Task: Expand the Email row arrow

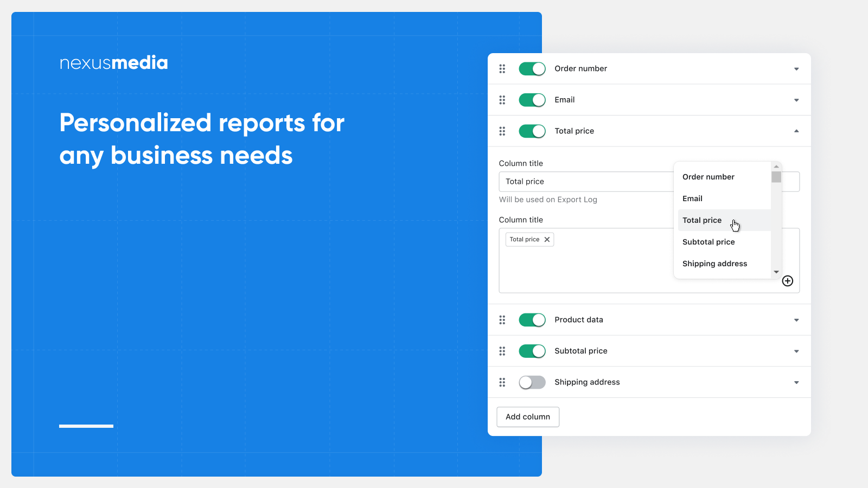Action: (796, 100)
